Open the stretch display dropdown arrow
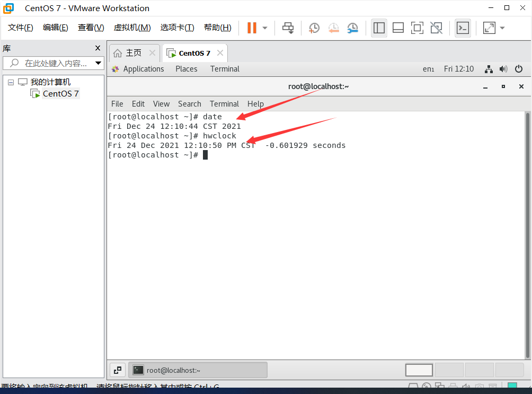The width and height of the screenshot is (532, 394). tap(502, 28)
